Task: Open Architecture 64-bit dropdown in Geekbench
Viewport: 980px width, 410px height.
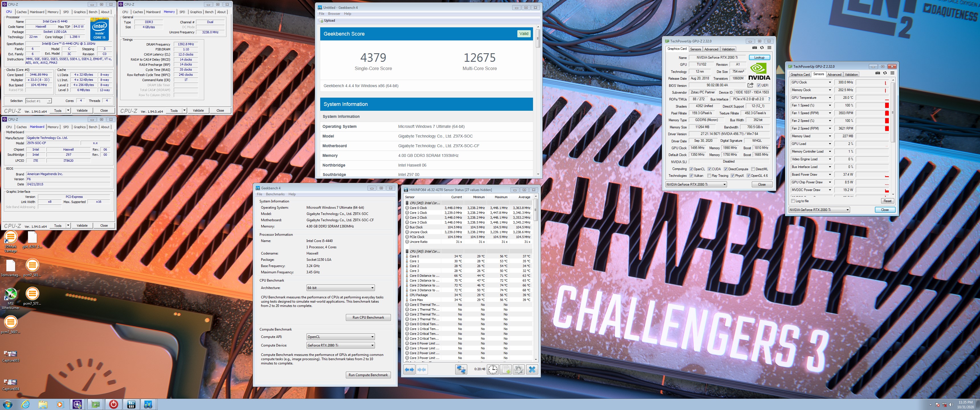Action: point(340,288)
